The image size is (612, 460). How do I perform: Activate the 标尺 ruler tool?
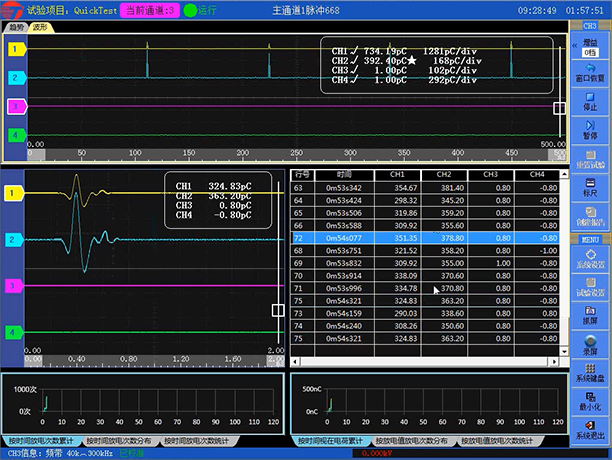click(590, 185)
